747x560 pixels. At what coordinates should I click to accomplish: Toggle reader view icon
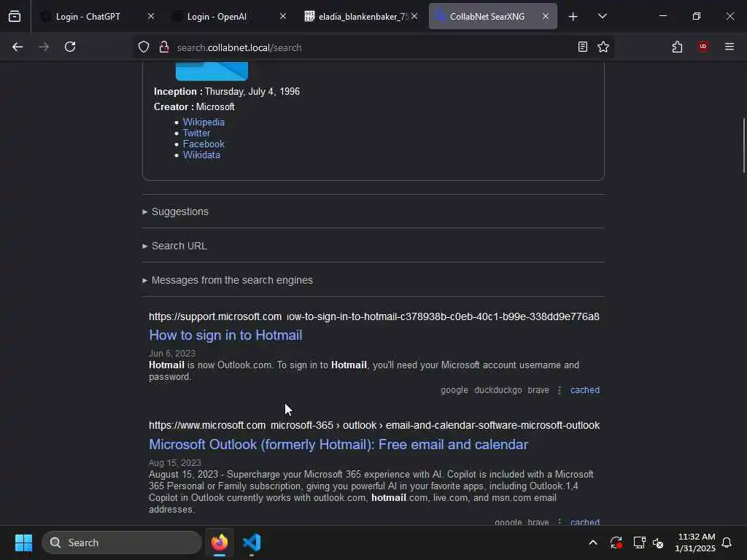point(583,47)
